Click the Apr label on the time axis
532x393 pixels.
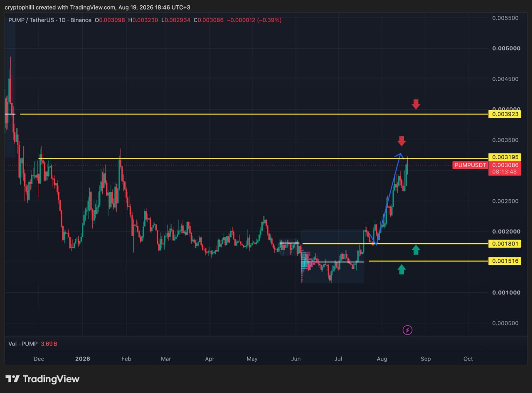click(x=209, y=359)
